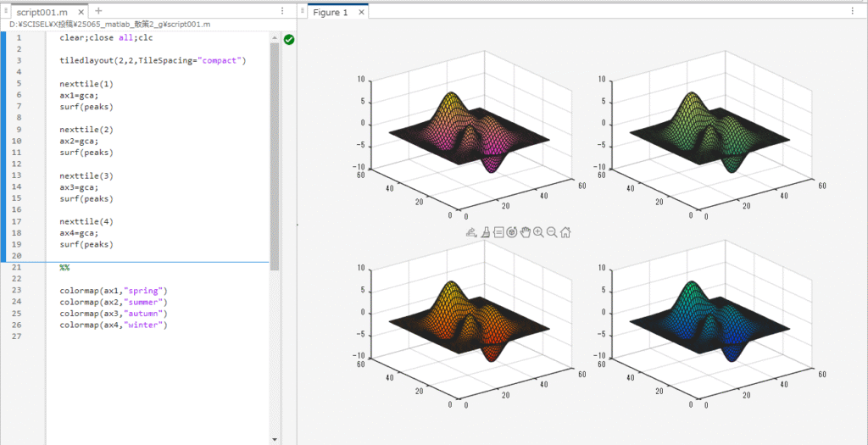Restore view with the Home icon

tap(565, 232)
